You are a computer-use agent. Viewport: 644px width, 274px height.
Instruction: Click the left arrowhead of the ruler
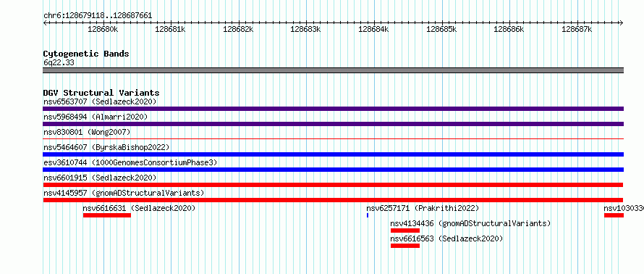[45, 22]
